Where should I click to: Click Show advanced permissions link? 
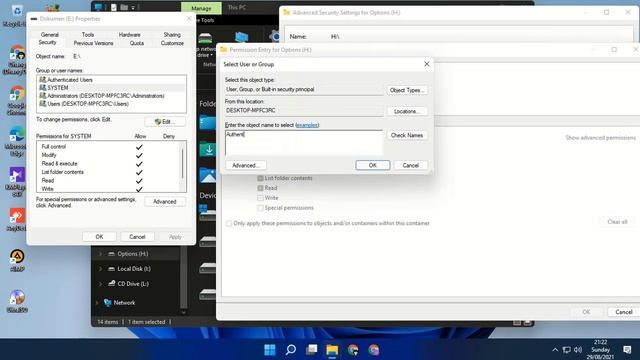(x=600, y=138)
